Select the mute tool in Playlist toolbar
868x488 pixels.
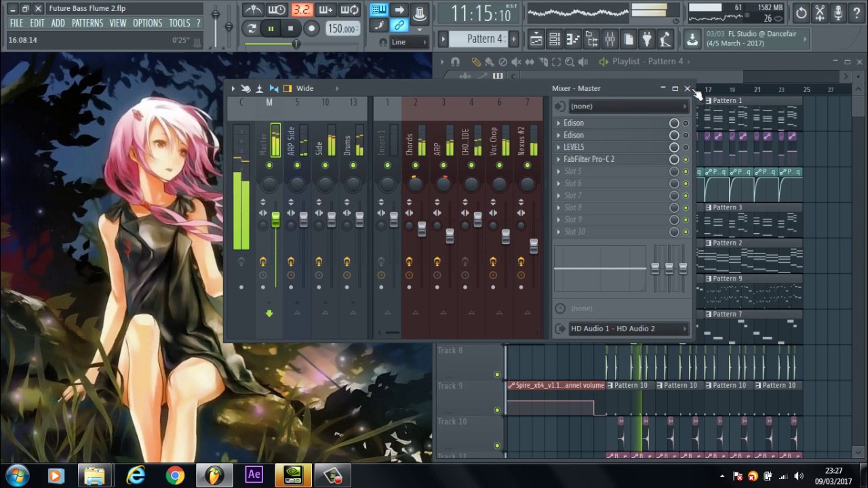click(517, 62)
